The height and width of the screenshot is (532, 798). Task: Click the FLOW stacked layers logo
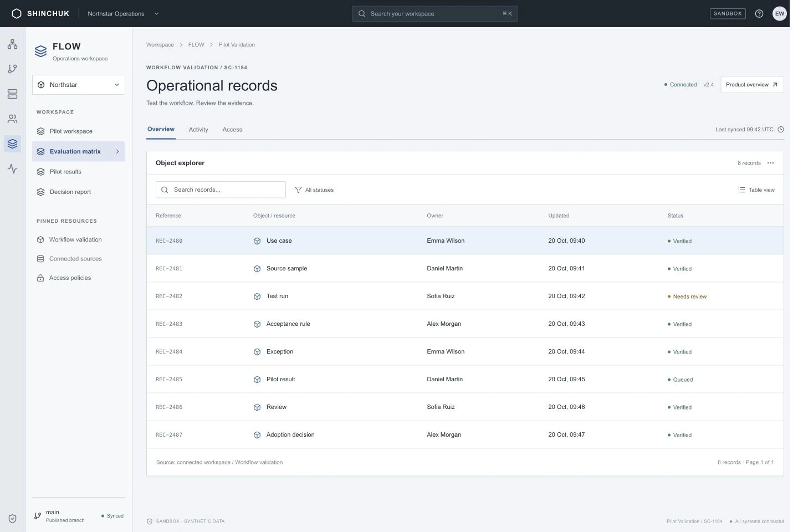tap(41, 52)
